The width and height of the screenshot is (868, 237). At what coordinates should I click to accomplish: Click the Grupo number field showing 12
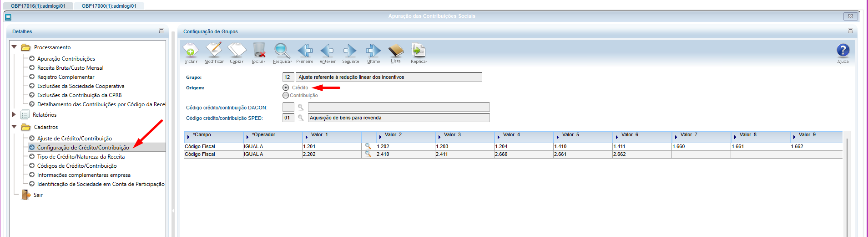[x=288, y=77]
